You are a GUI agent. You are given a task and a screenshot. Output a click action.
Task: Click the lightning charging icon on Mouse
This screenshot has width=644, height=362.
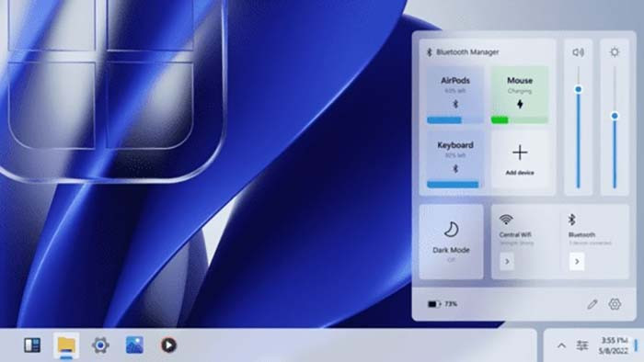click(x=520, y=104)
